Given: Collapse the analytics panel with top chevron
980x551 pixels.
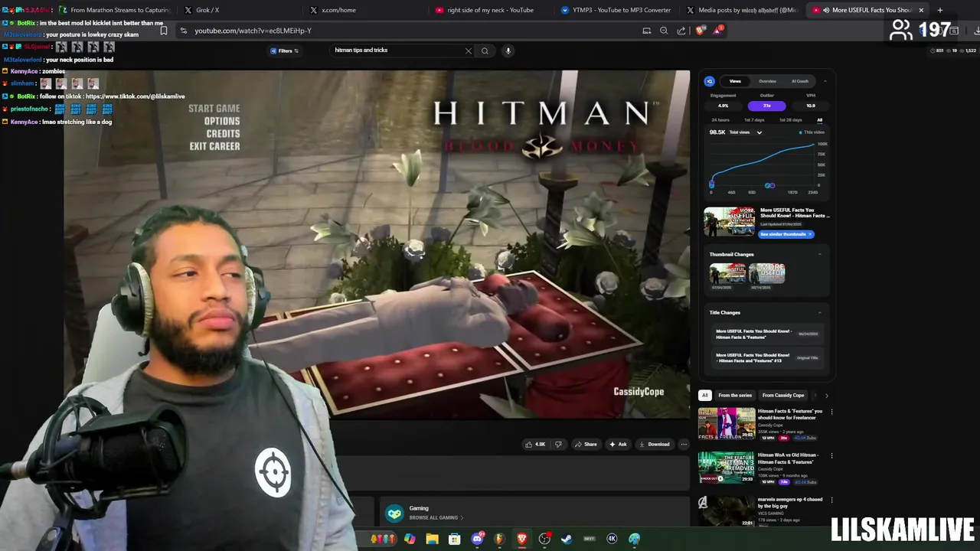Looking at the screenshot, I should coord(825,81).
